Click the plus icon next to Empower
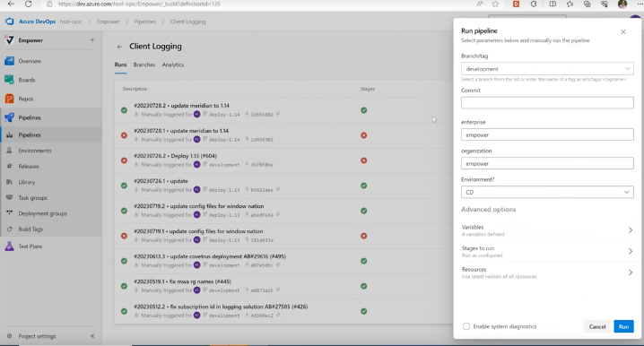This screenshot has width=644, height=346. [92, 40]
